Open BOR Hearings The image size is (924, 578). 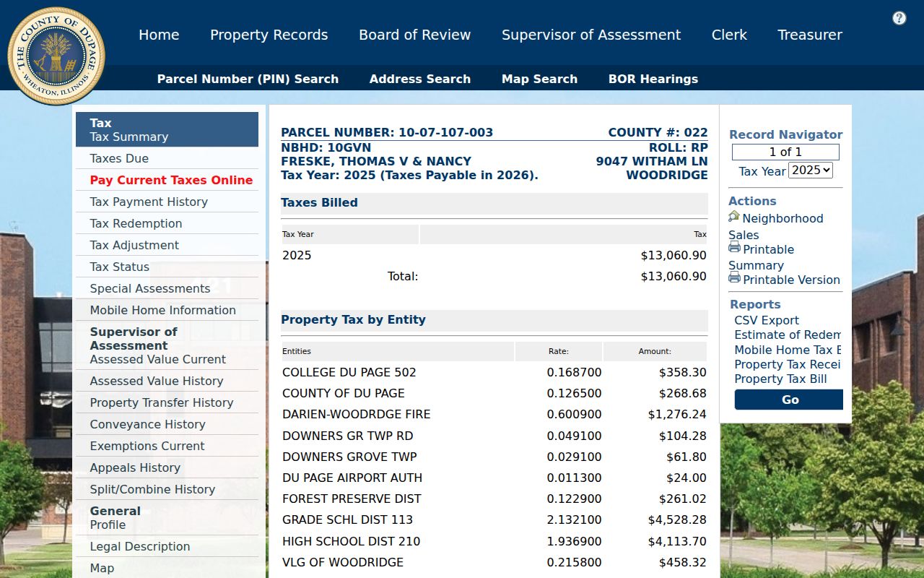click(653, 79)
